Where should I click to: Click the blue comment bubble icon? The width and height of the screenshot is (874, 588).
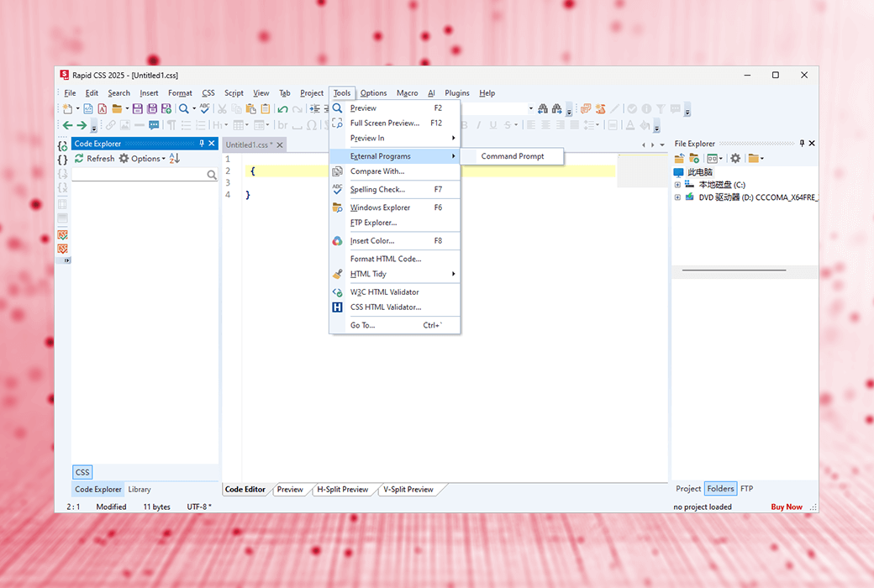(x=154, y=125)
